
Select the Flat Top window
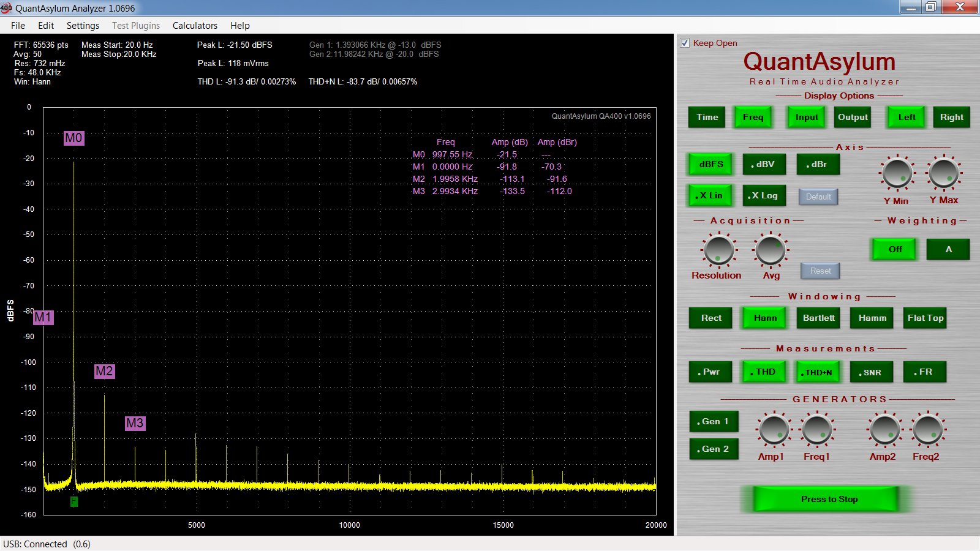pyautogui.click(x=925, y=318)
